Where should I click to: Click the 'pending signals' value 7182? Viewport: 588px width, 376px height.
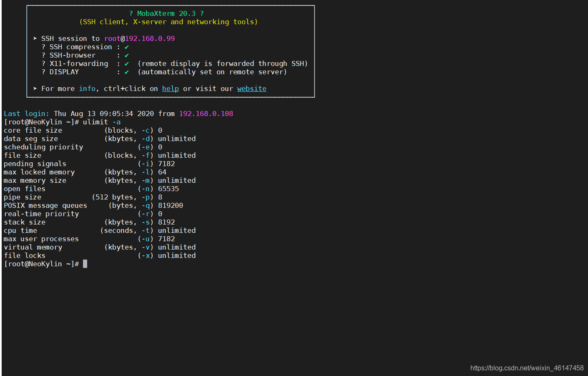pos(166,164)
